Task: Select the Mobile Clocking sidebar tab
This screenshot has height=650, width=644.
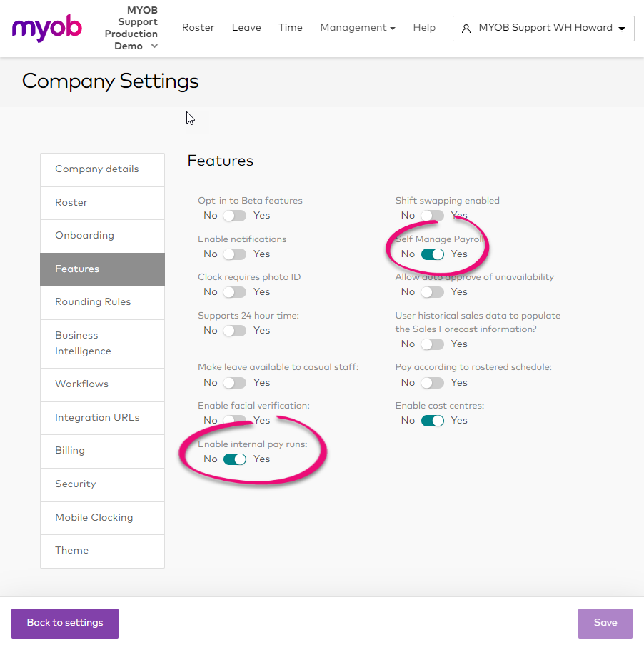Action: (102, 518)
